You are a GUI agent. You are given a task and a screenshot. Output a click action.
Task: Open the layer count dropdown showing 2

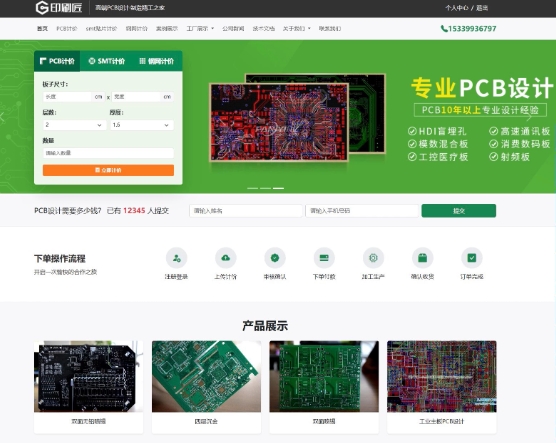(74, 125)
